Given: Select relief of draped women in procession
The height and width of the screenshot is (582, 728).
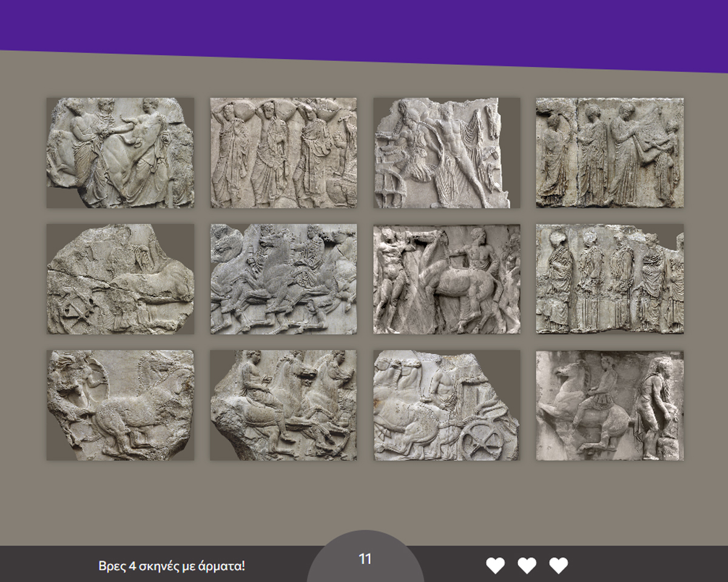Looking at the screenshot, I should tap(610, 279).
